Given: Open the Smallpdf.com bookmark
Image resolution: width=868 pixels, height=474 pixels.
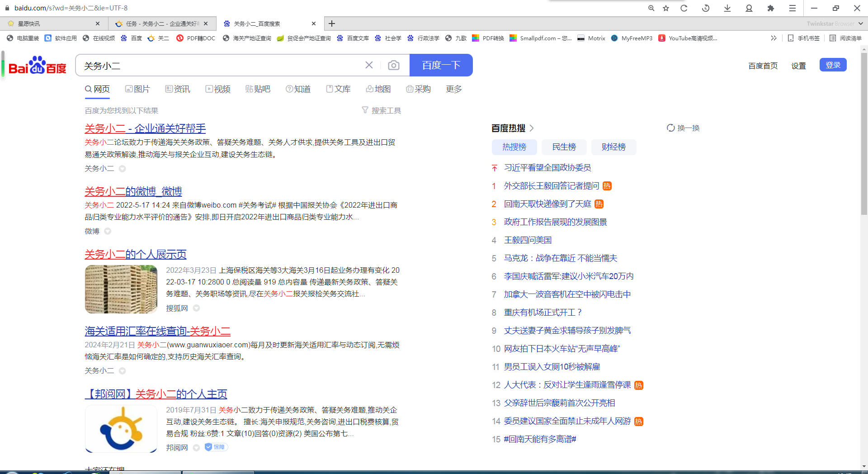Looking at the screenshot, I should point(541,38).
